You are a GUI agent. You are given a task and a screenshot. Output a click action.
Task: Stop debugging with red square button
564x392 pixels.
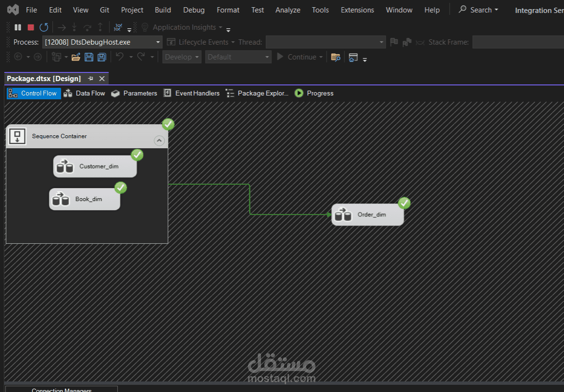tap(31, 27)
